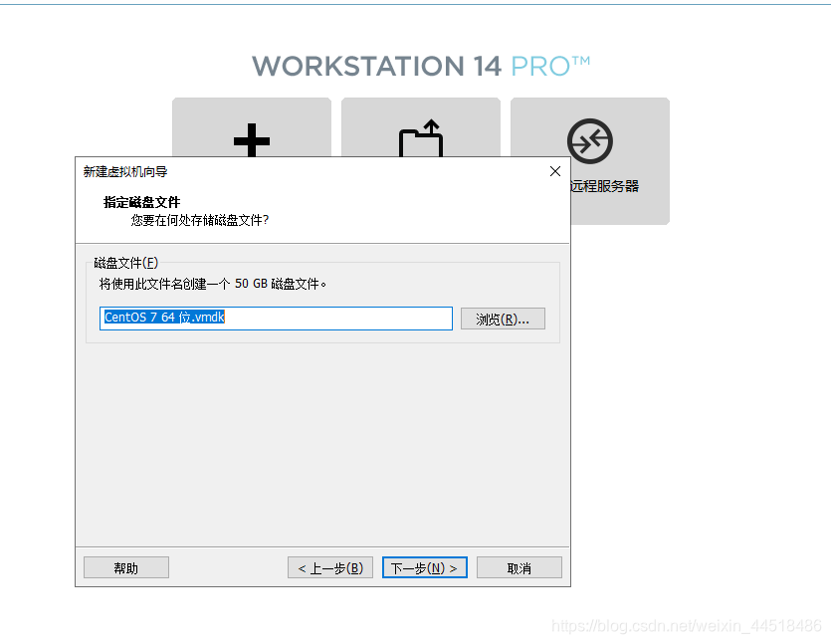The height and width of the screenshot is (644, 831).
Task: Click the plus icon for new virtual machine
Action: (x=252, y=139)
